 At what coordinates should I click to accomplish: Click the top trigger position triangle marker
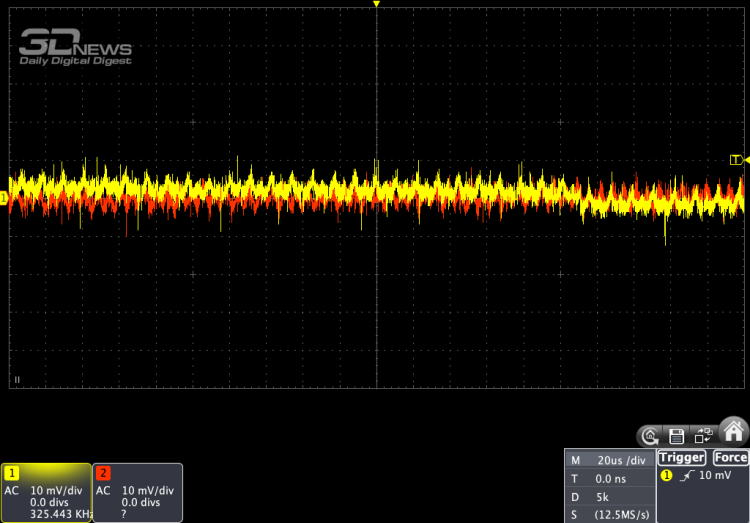coord(376,5)
